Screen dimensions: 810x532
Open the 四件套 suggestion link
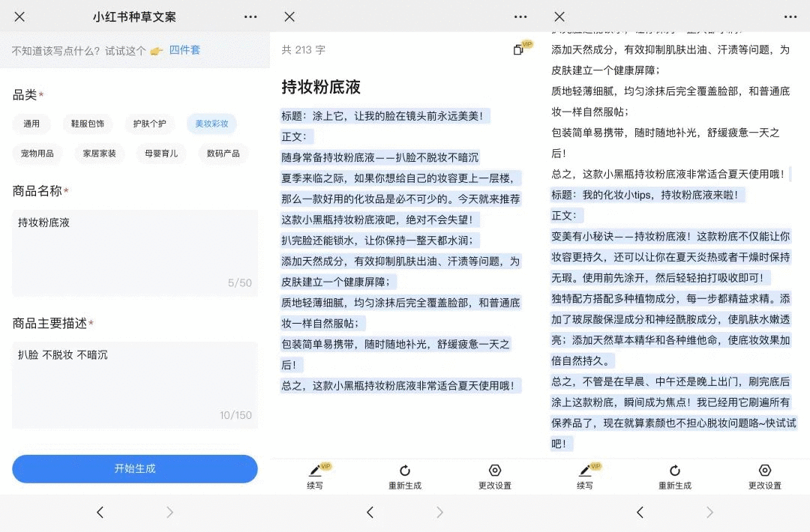[184, 50]
